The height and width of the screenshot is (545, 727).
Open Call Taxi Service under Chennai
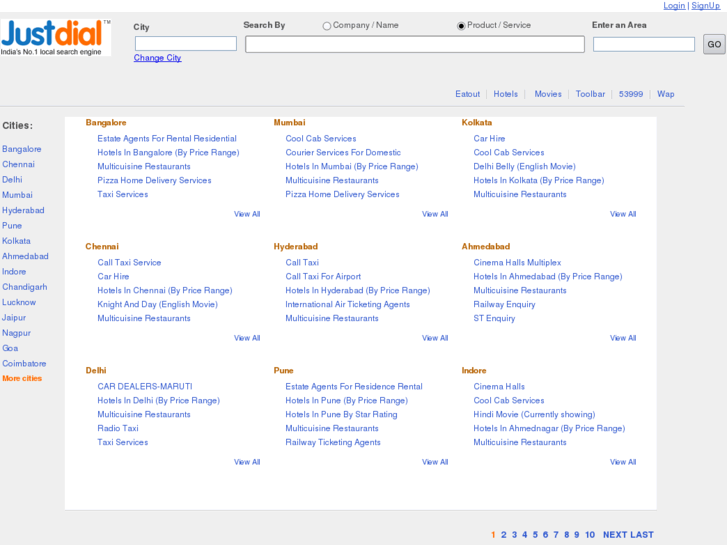coord(129,263)
